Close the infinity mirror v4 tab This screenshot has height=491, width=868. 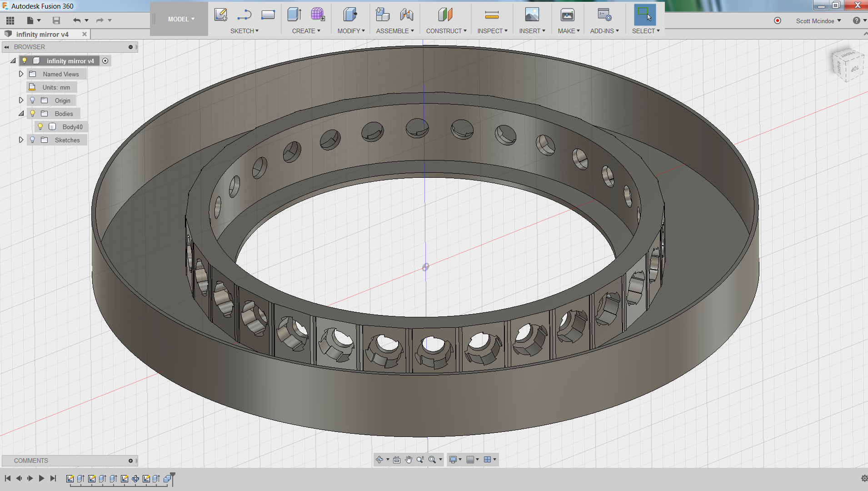pos(84,34)
